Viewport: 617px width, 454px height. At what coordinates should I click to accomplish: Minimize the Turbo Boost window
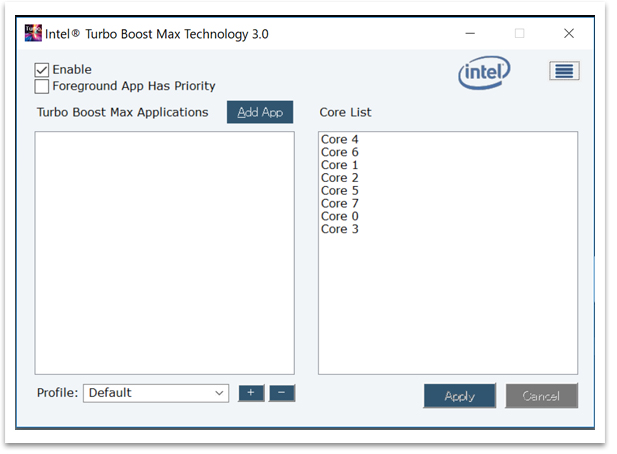(470, 33)
